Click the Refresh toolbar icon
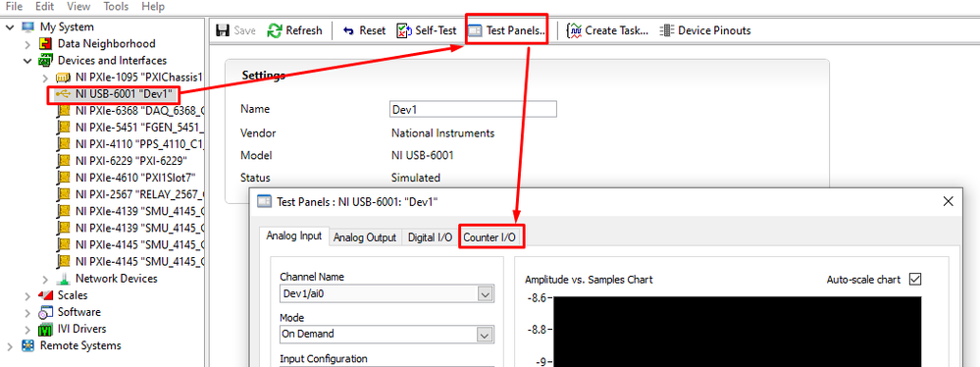Viewport: 980px width, 367px height. [275, 30]
